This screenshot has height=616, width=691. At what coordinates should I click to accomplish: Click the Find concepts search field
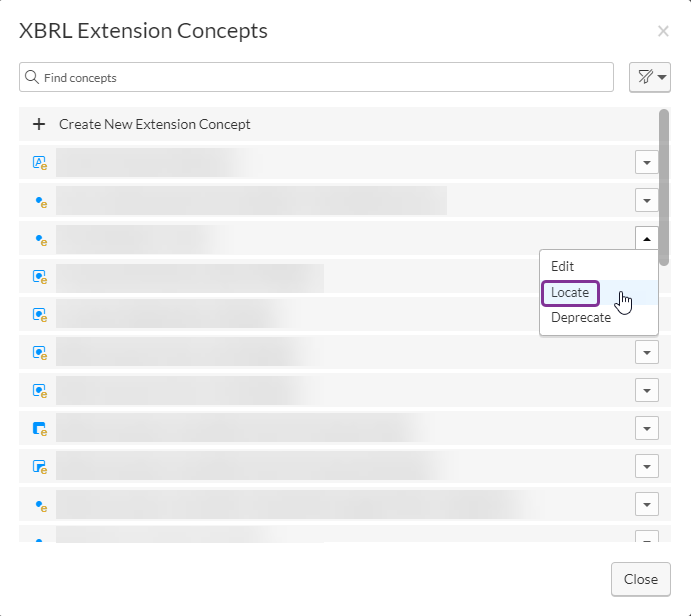[320, 77]
